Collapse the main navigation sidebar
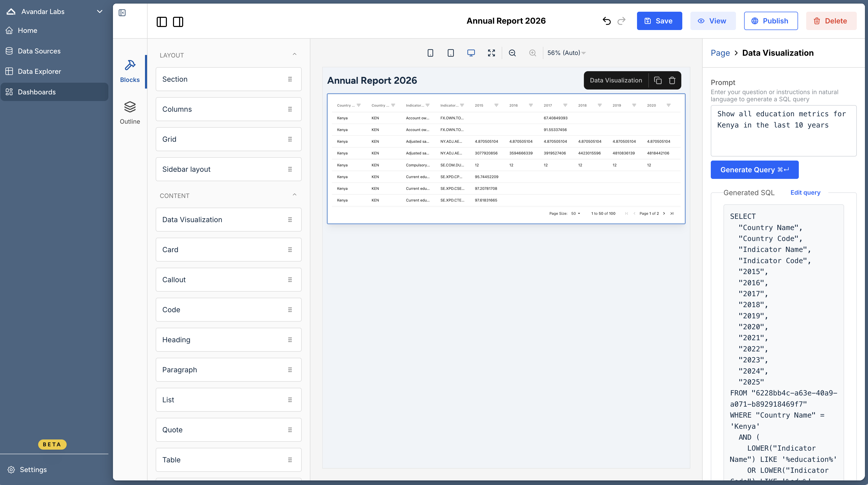Viewport: 868px width, 485px height. pos(122,13)
